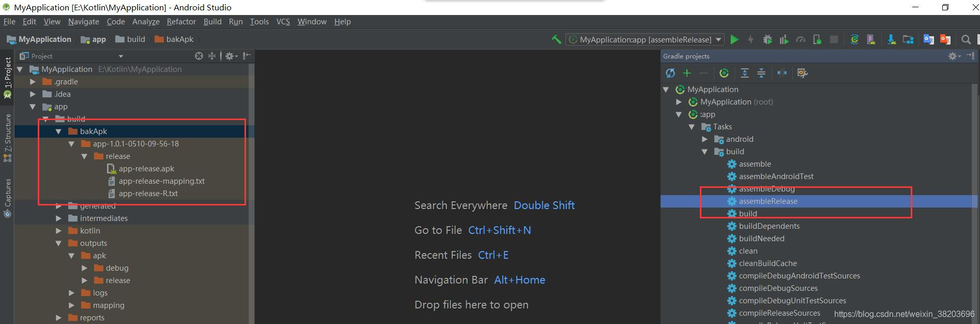This screenshot has width=980, height=324.
Task: Open Gradle projects panel gear menu
Action: pyautogui.click(x=954, y=56)
